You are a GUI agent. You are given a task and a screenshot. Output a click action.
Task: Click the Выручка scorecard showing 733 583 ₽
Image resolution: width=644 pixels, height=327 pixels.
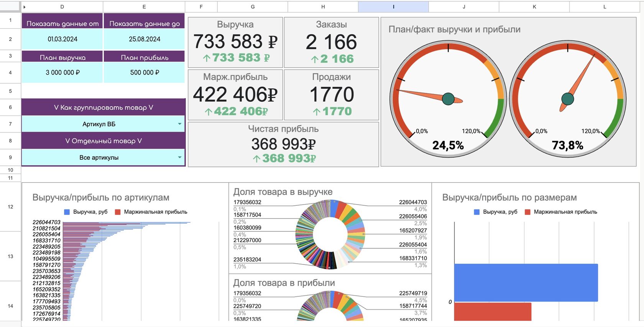(235, 42)
